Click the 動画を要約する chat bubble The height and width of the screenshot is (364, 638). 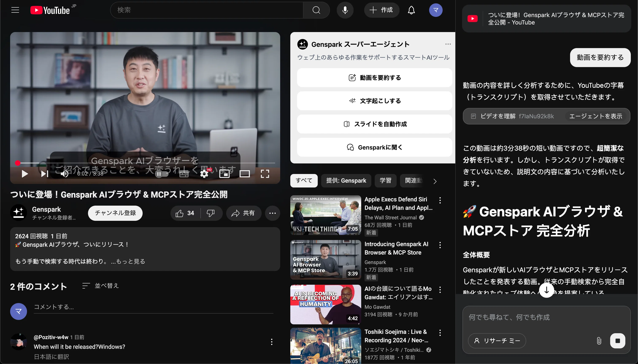click(x=600, y=57)
